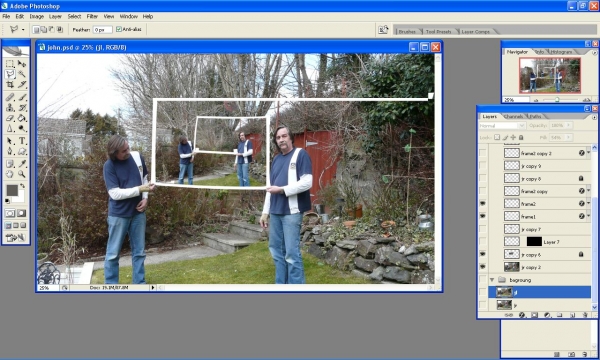Reset default foreground and background colors
The image size is (600, 360).
(x=8, y=201)
